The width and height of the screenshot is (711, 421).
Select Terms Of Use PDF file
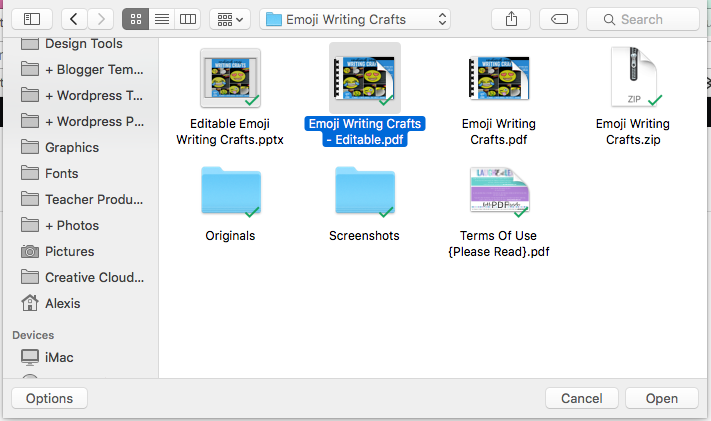[x=498, y=192]
